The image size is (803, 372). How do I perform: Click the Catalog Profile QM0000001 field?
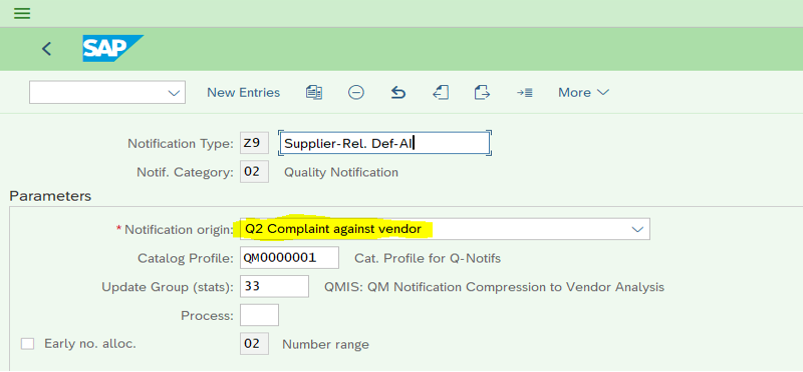[x=289, y=258]
